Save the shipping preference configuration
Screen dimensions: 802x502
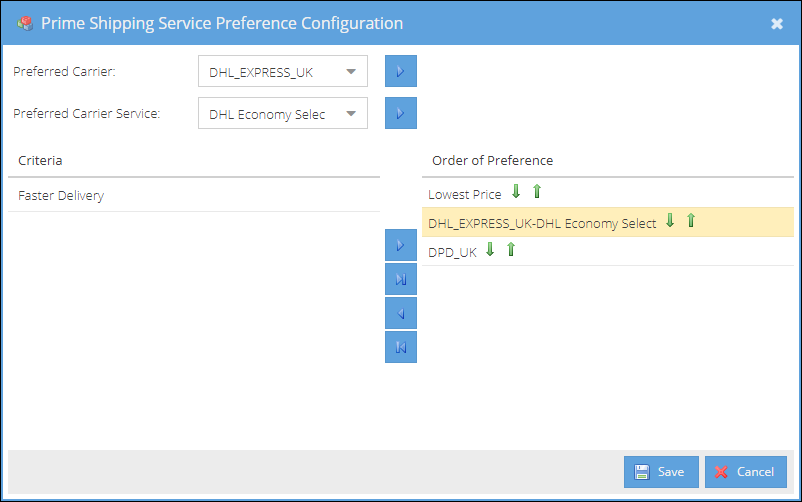click(661, 472)
